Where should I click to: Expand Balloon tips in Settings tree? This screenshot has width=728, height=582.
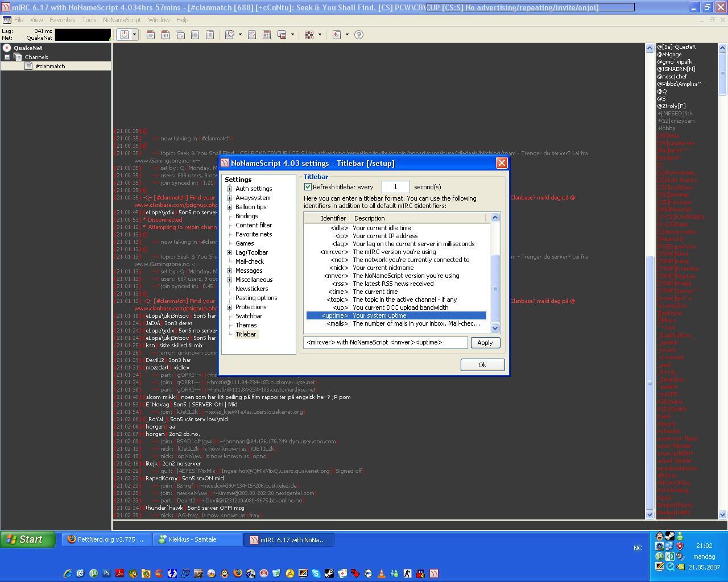click(230, 207)
